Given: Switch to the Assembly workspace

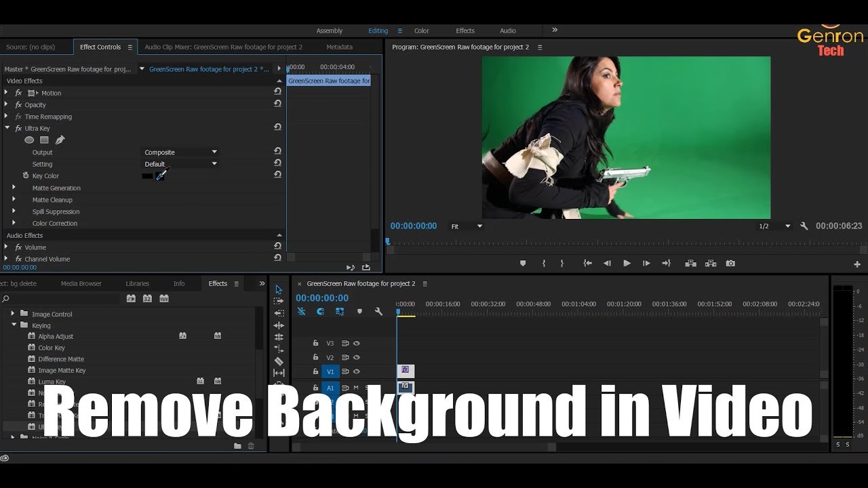Looking at the screenshot, I should (x=330, y=30).
